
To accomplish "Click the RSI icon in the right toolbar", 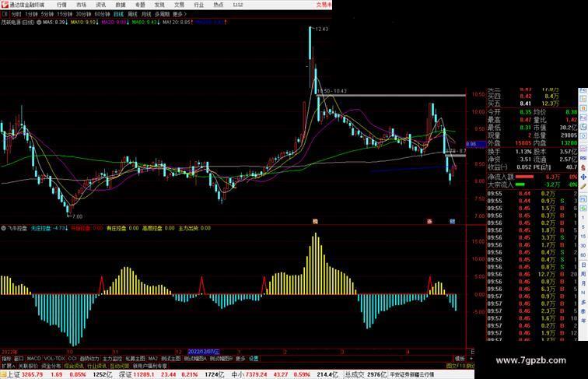I will 583,159.
